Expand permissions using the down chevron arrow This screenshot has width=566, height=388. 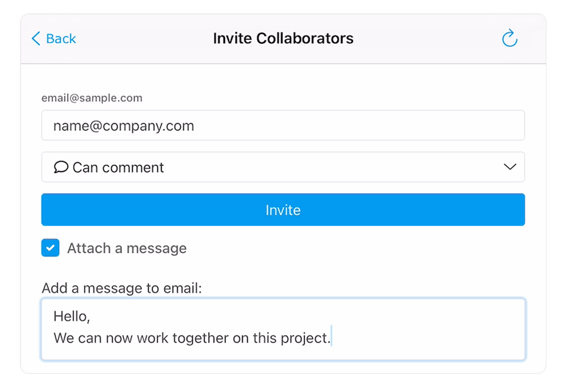tap(510, 167)
